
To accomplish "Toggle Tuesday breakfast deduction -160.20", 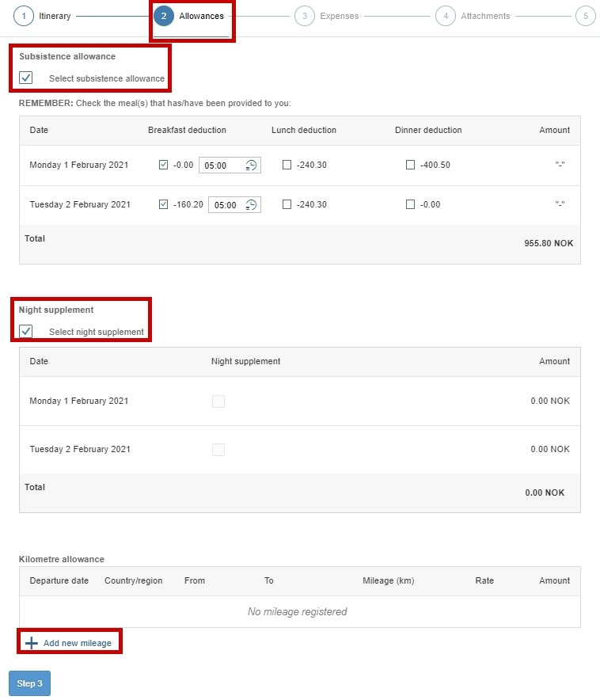I will coord(163,204).
